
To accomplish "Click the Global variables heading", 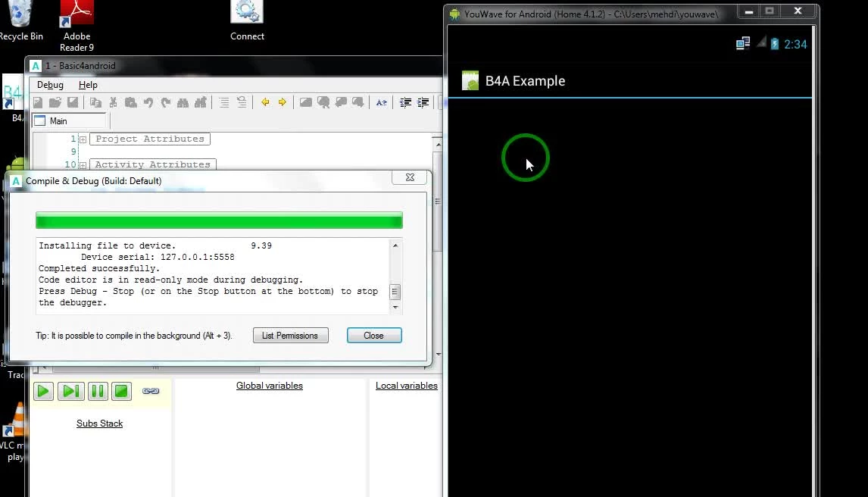I will [270, 386].
